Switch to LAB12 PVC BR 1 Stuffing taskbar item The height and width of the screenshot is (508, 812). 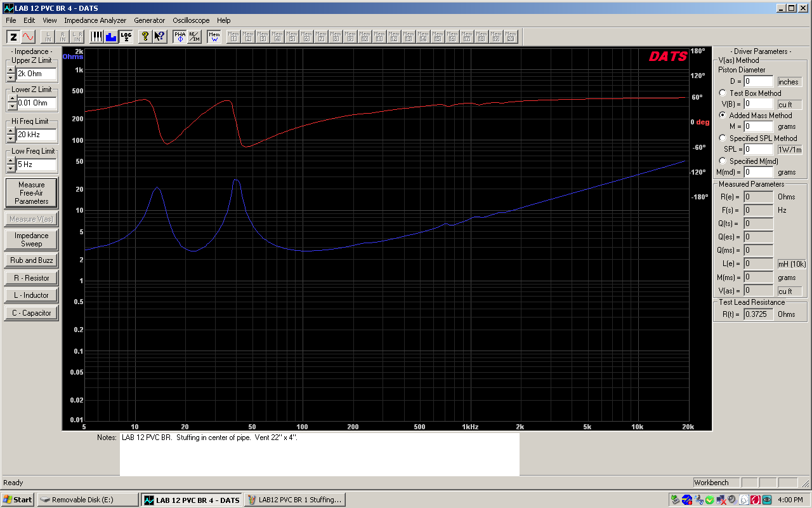[296, 500]
